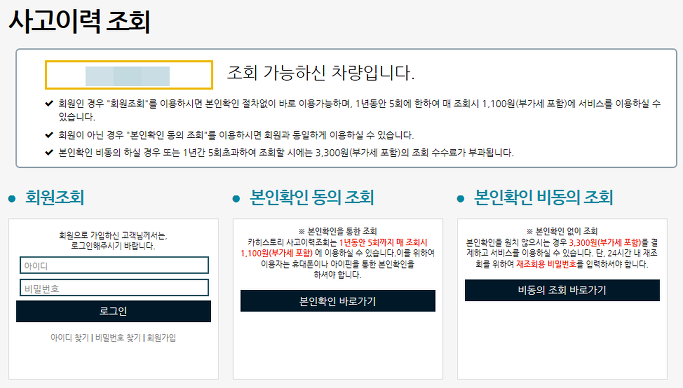Image resolution: width=683 pixels, height=388 pixels.
Task: Click the 로그인해주시기 바랍니다 text
Action: click(x=113, y=246)
